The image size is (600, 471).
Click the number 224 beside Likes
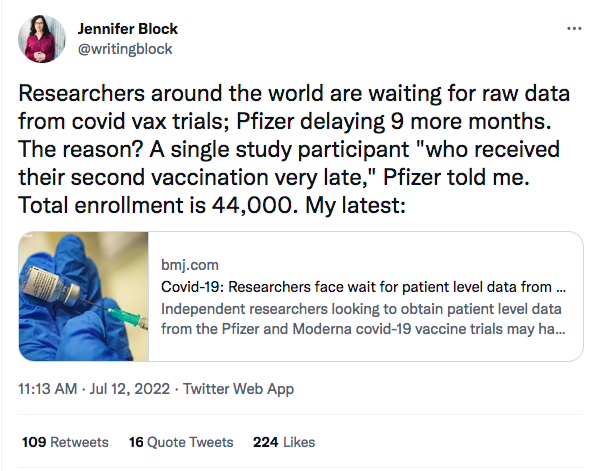click(266, 442)
